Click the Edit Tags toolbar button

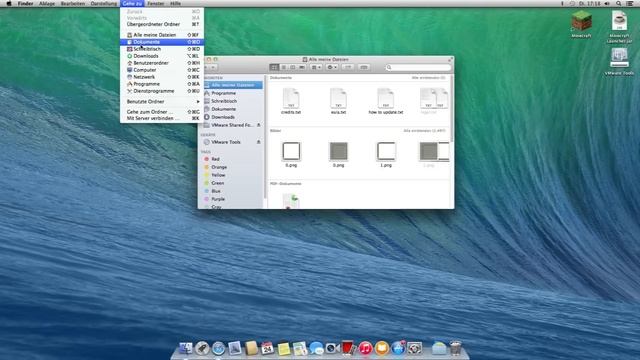coord(364,67)
